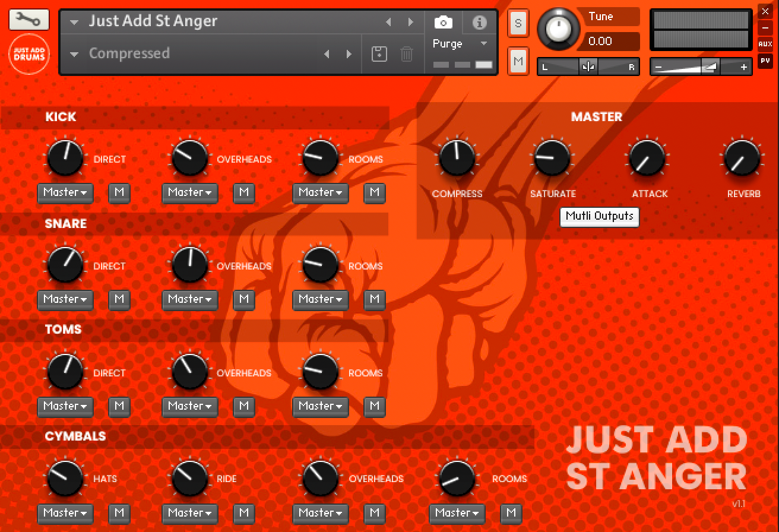779x532 pixels.
Task: Open Snare Overheads output dropdown
Action: click(x=190, y=299)
